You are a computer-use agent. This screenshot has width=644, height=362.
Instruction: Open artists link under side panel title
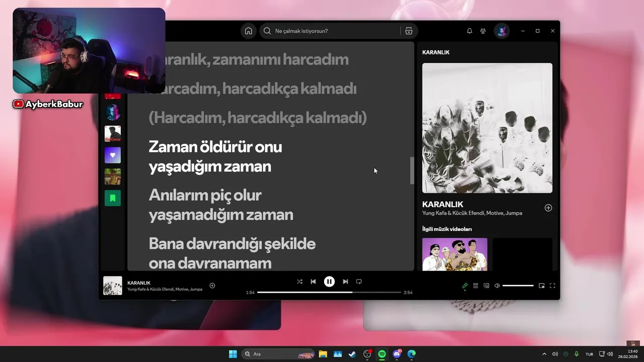click(x=472, y=213)
